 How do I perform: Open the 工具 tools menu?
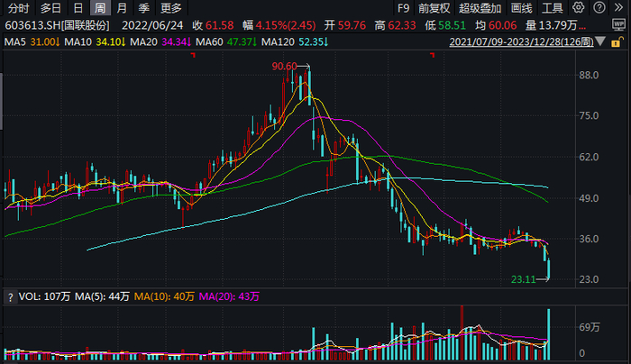coord(552,8)
